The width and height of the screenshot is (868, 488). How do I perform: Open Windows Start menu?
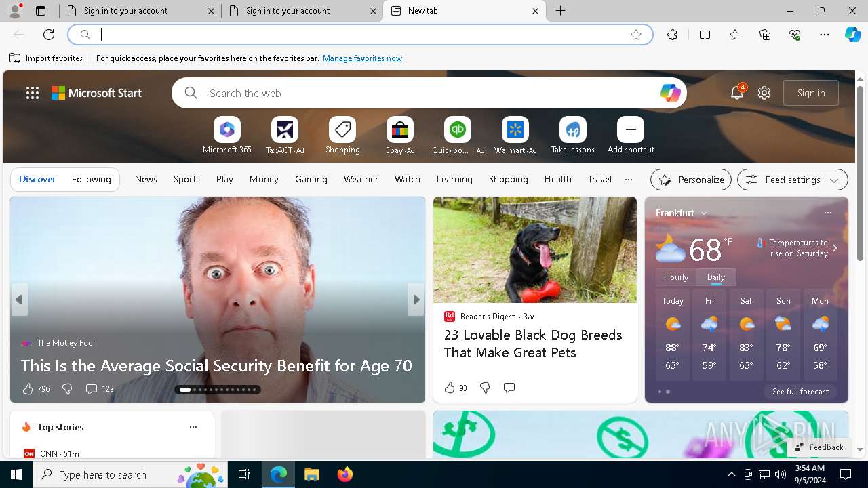click(x=16, y=474)
